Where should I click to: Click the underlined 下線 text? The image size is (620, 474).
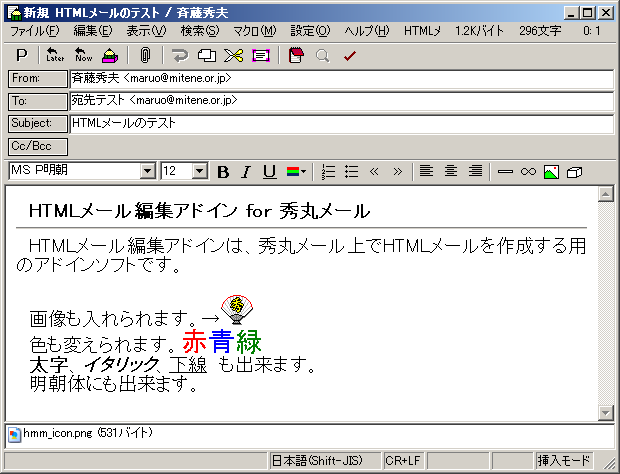point(188,364)
